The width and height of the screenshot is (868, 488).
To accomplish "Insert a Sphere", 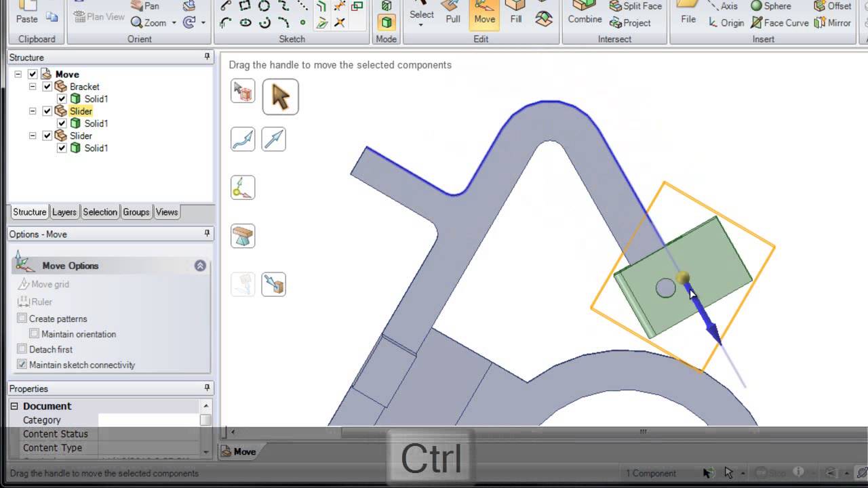I will point(770,6).
